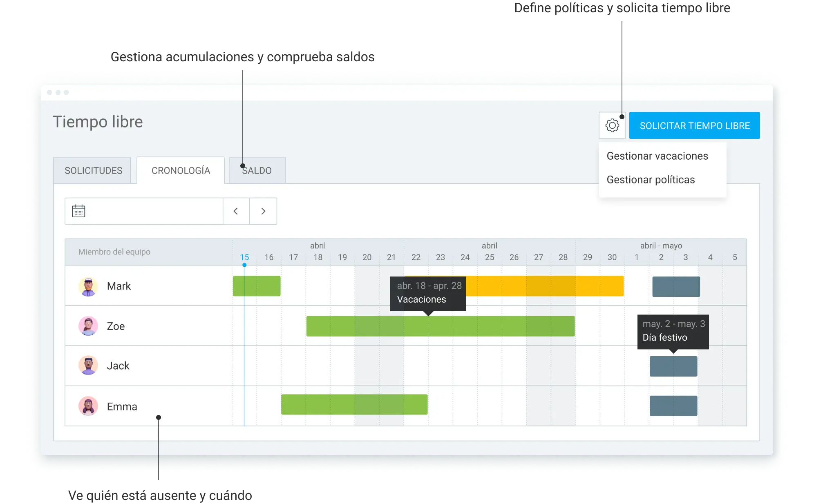
Task: Select the CRONOLOGÍA tab
Action: pos(181,171)
